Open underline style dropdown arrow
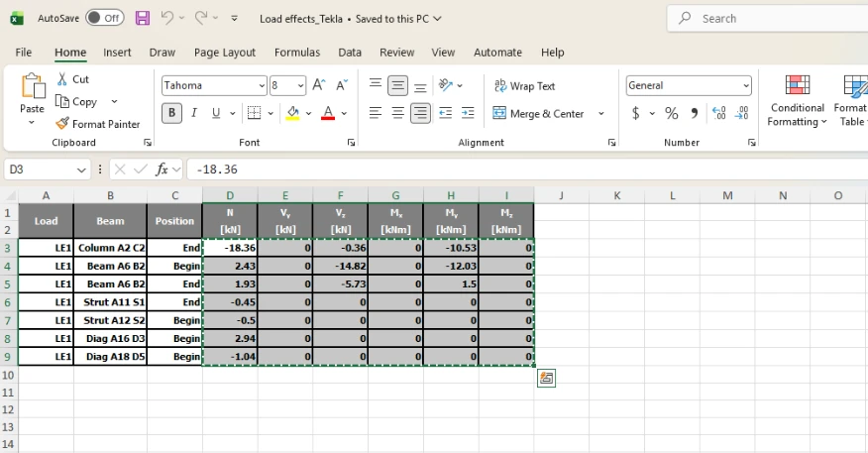 pyautogui.click(x=233, y=114)
